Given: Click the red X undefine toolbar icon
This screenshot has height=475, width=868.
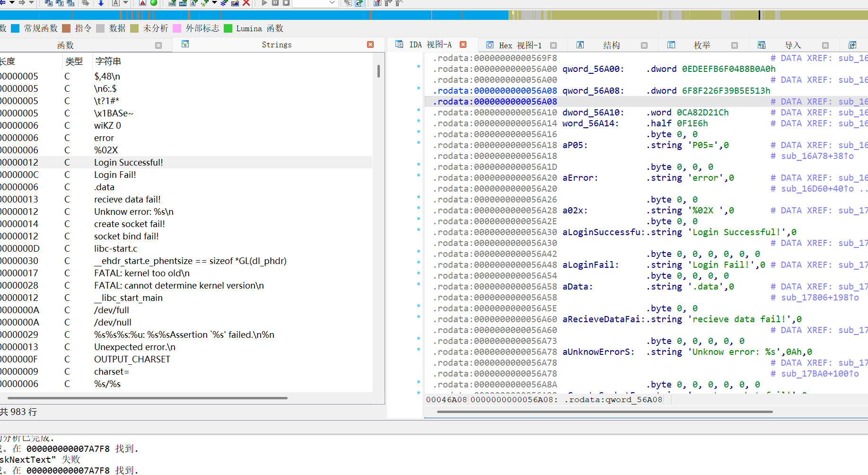Looking at the screenshot, I should pyautogui.click(x=246, y=3).
